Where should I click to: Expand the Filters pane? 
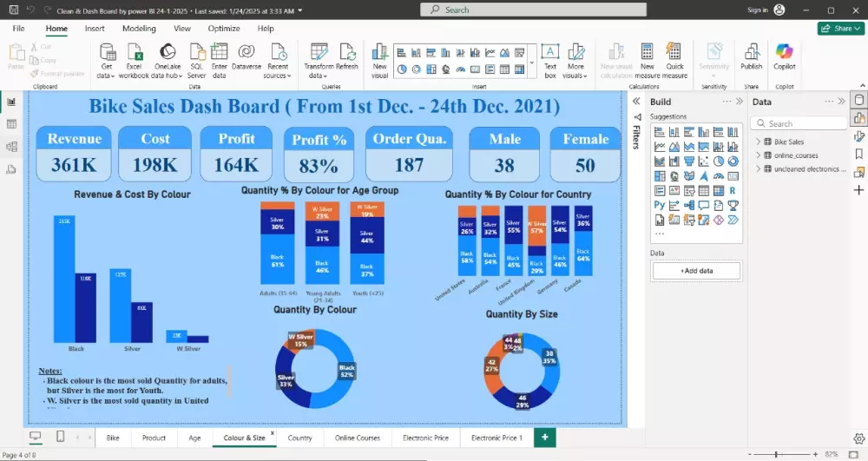(x=636, y=102)
